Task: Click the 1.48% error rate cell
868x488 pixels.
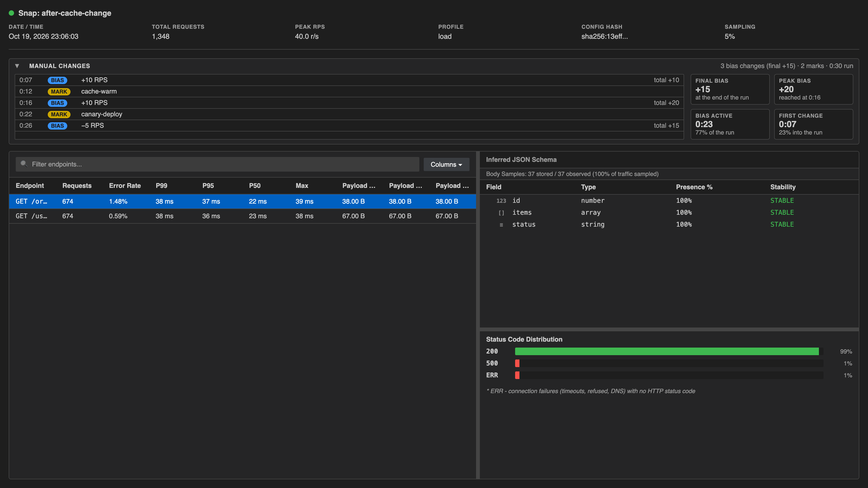Action: (x=118, y=201)
